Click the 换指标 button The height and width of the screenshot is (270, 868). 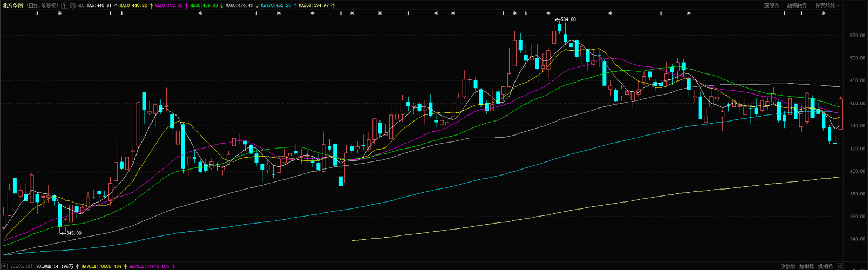(825, 266)
